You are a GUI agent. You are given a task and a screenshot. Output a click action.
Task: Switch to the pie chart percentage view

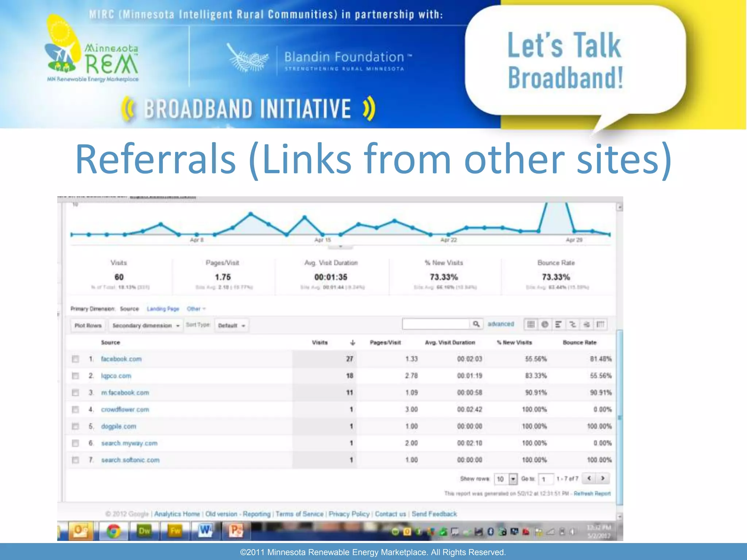(545, 324)
